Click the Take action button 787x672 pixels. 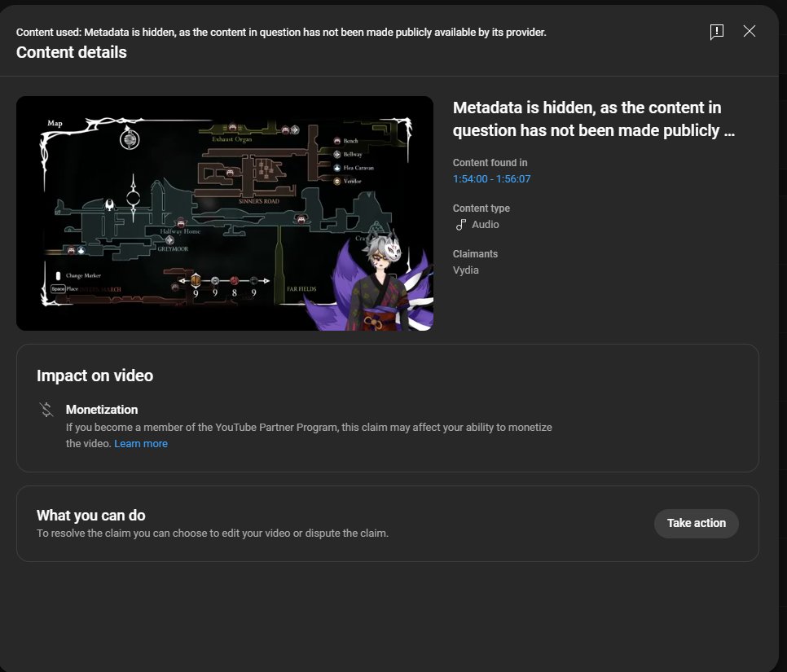pyautogui.click(x=696, y=524)
